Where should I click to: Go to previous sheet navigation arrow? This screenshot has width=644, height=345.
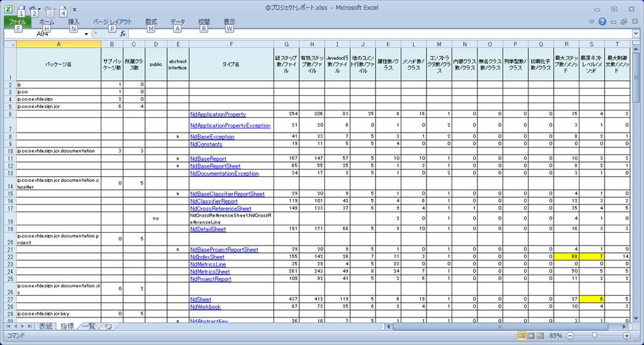(x=15, y=327)
